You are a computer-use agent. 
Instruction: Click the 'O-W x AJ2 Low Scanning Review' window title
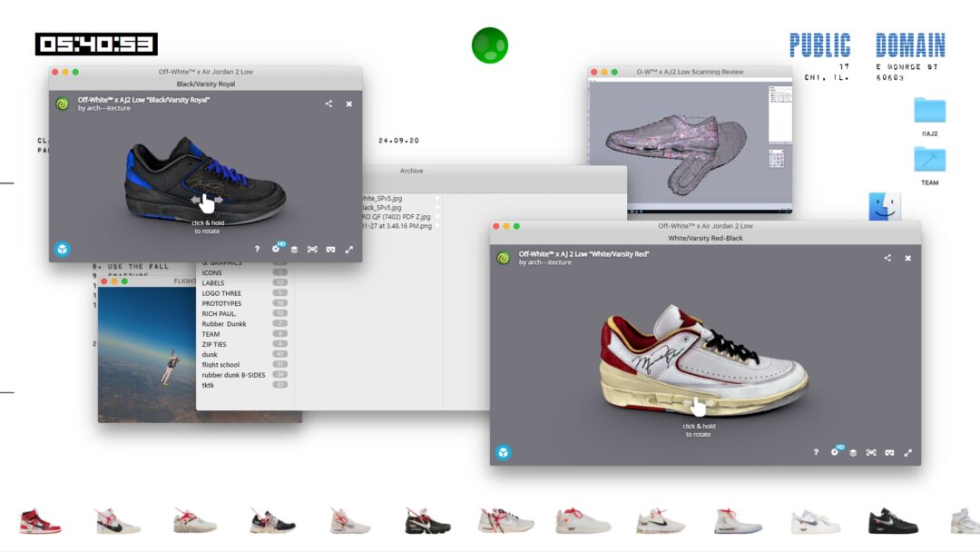tap(690, 72)
